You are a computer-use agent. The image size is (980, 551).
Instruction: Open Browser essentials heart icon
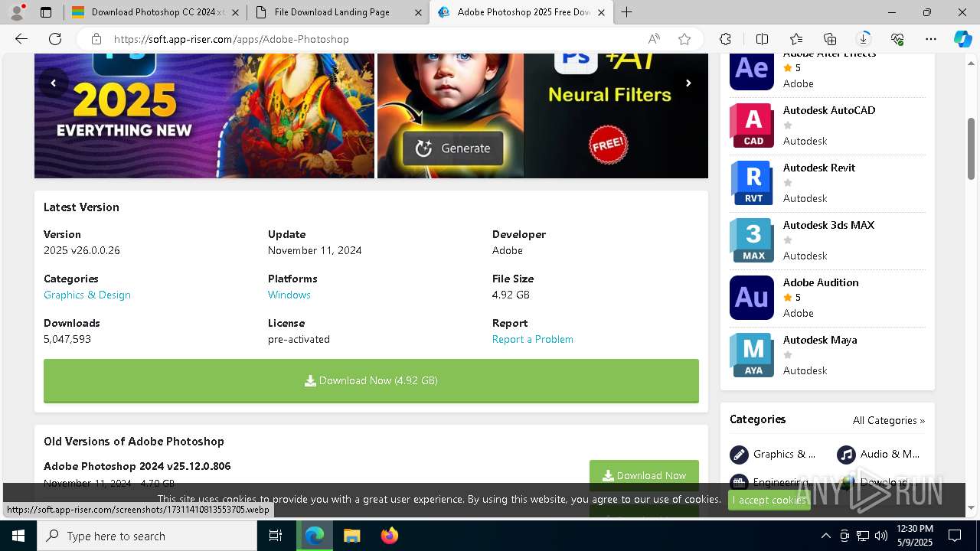897,39
